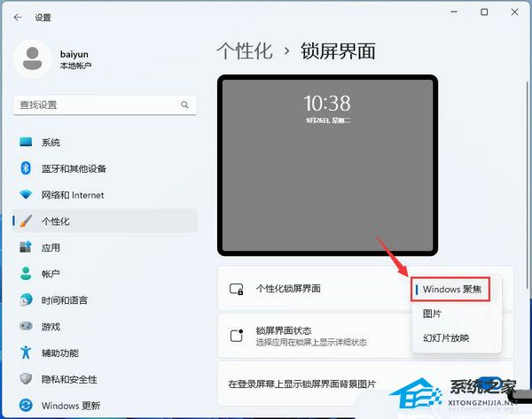Open 辅助功能 accessibility settings
Image resolution: width=532 pixels, height=419 pixels.
click(60, 353)
